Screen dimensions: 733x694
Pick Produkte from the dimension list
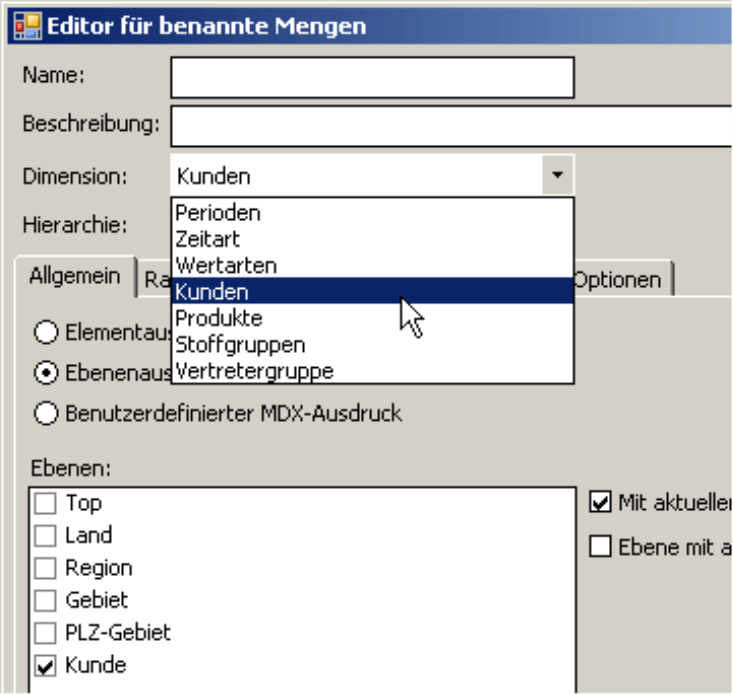click(x=373, y=318)
